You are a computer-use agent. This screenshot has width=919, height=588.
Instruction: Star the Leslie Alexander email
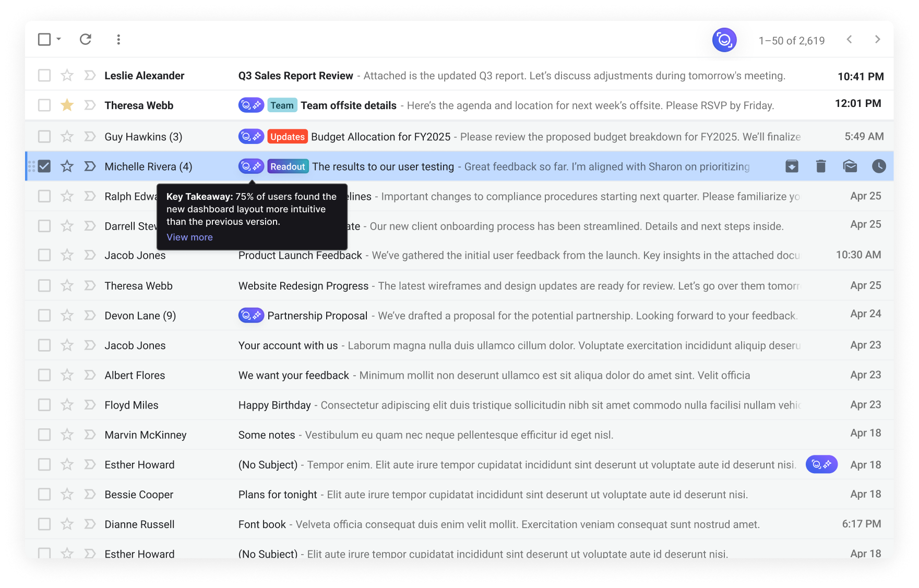(67, 76)
